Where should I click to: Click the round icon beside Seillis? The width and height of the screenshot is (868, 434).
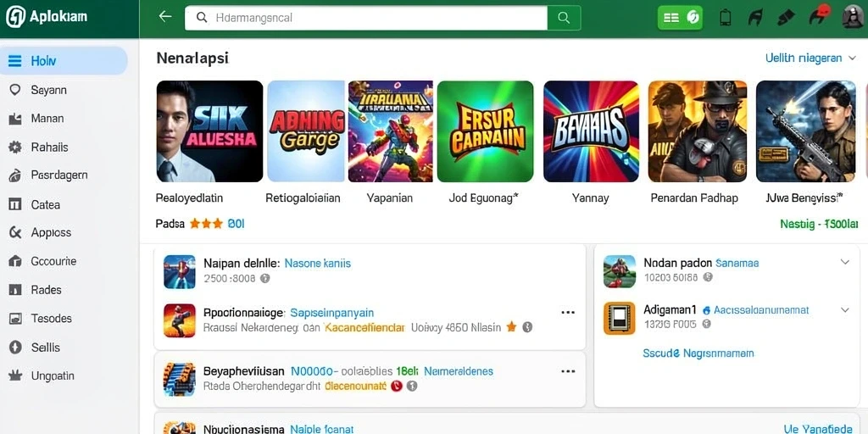tap(15, 348)
